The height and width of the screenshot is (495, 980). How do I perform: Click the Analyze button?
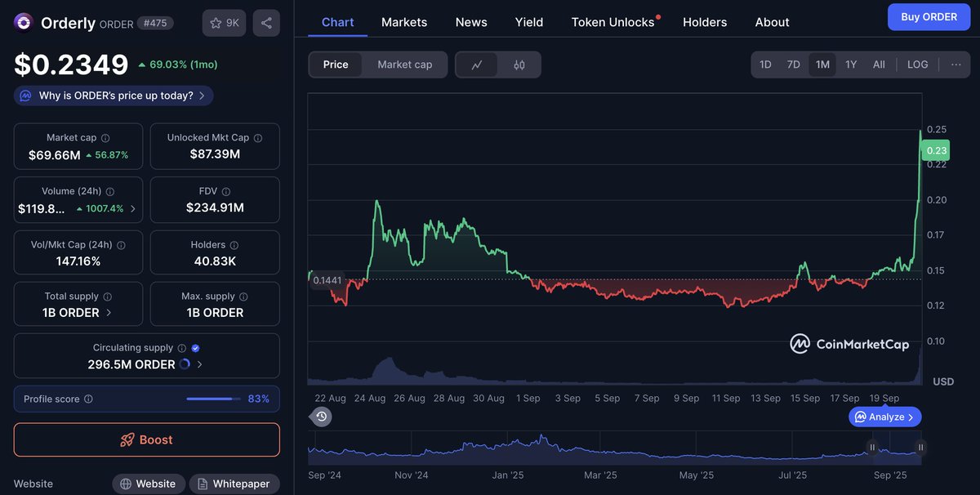885,417
